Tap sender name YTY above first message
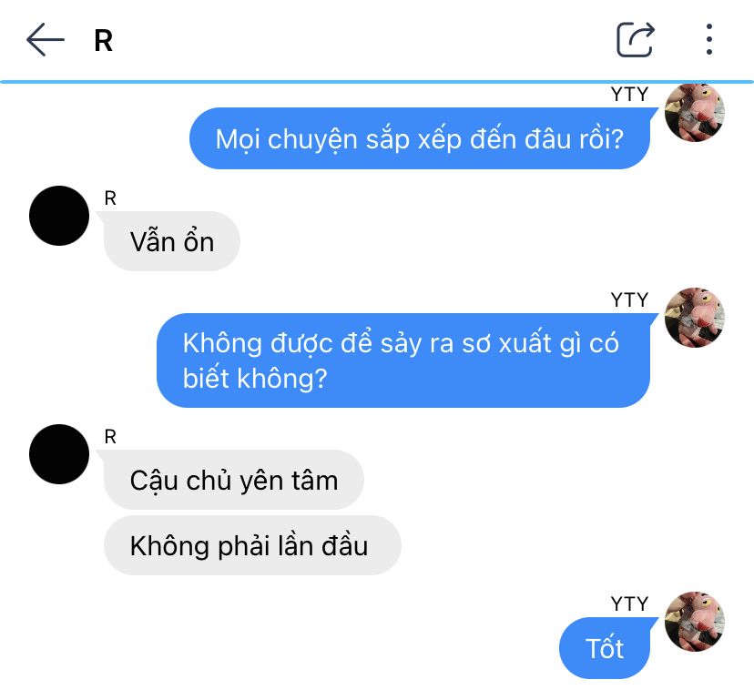754x700 pixels. 629,95
